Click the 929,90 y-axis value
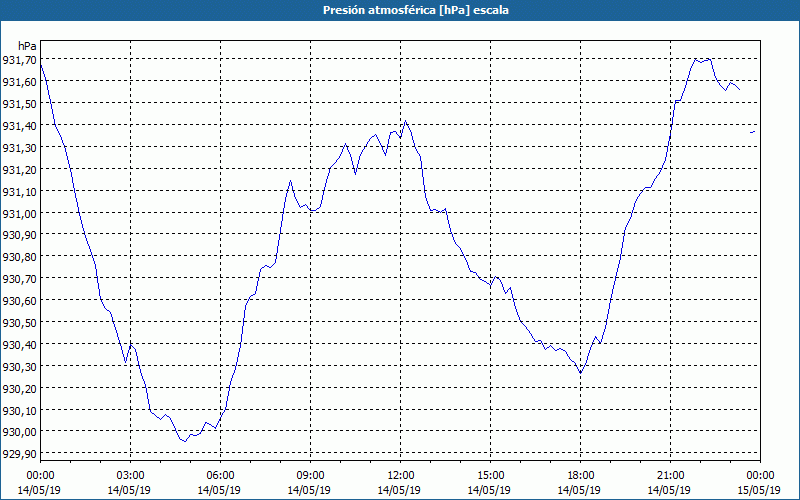This screenshot has height=500, width=800. 19,454
